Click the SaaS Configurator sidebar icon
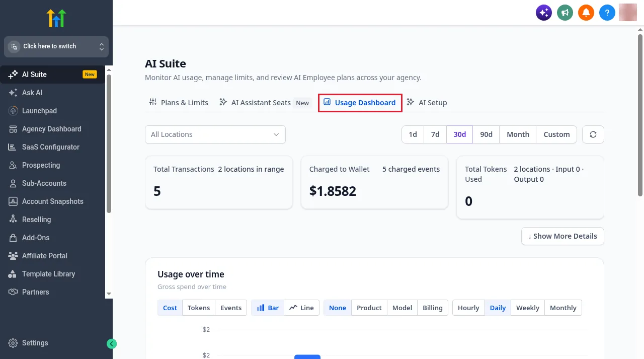The height and width of the screenshot is (359, 644). click(x=13, y=147)
